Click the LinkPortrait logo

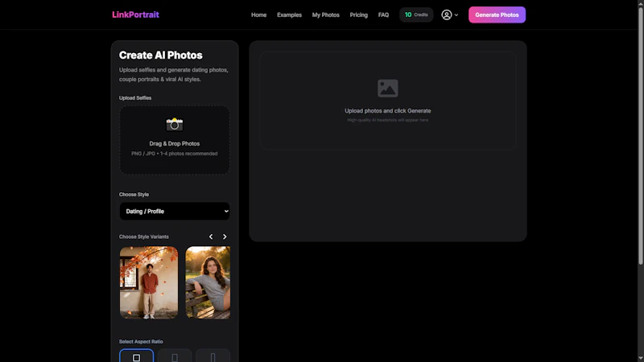tap(135, 14)
